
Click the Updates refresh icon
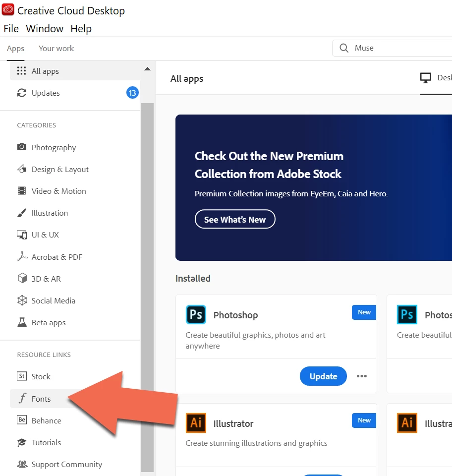[21, 93]
